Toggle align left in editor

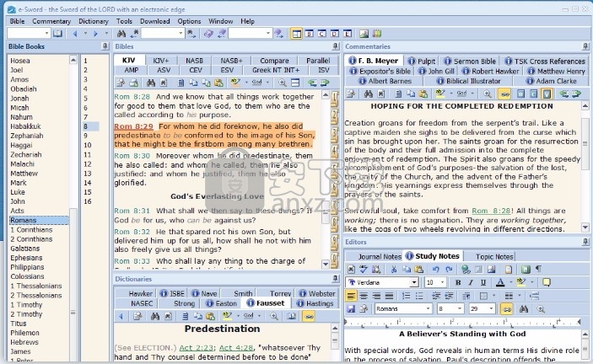coord(352,296)
